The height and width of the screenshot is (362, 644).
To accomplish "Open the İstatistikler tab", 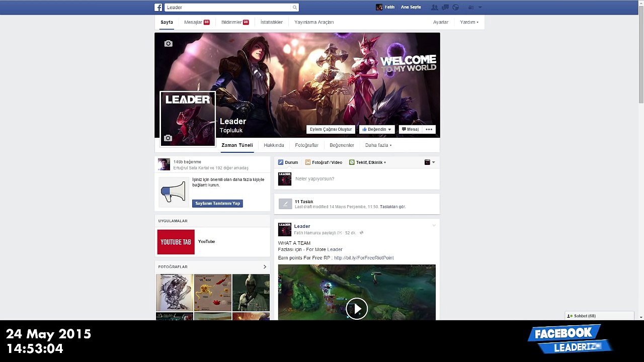I will (x=272, y=22).
